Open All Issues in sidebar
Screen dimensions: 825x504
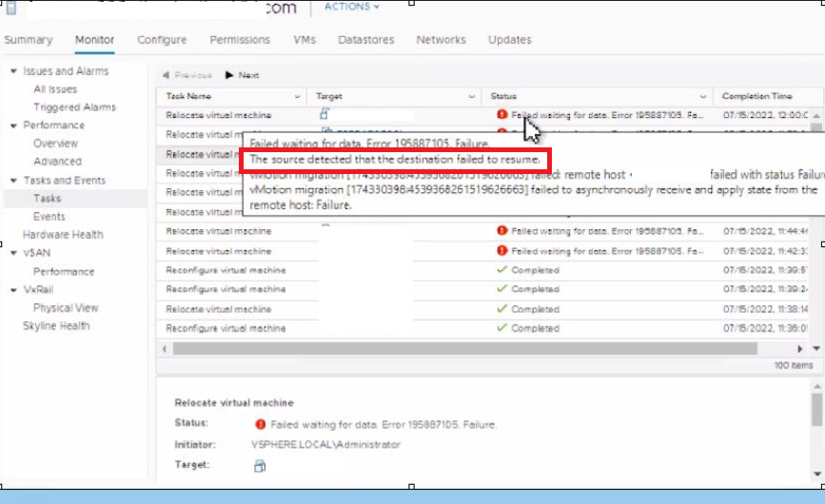coord(55,89)
